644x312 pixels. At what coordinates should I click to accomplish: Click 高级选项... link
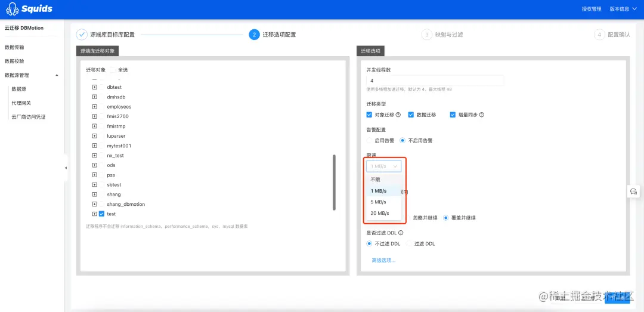click(x=383, y=260)
